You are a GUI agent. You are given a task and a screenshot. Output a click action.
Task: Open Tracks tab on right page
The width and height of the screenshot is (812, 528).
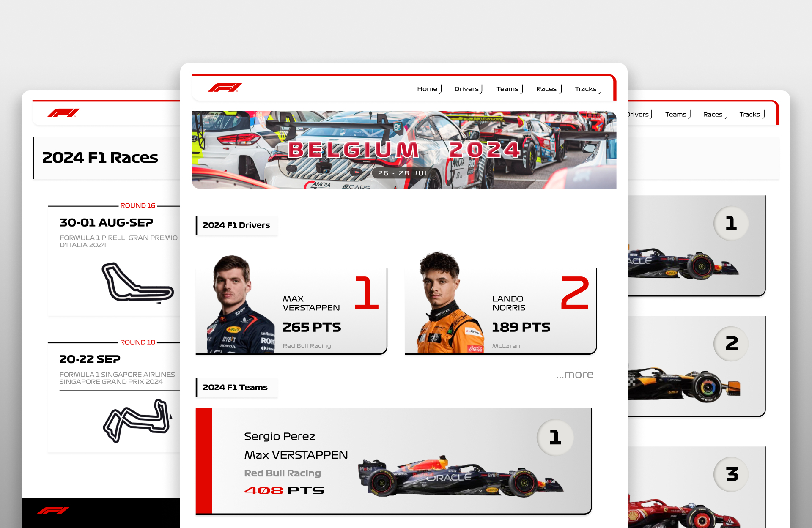(749, 114)
